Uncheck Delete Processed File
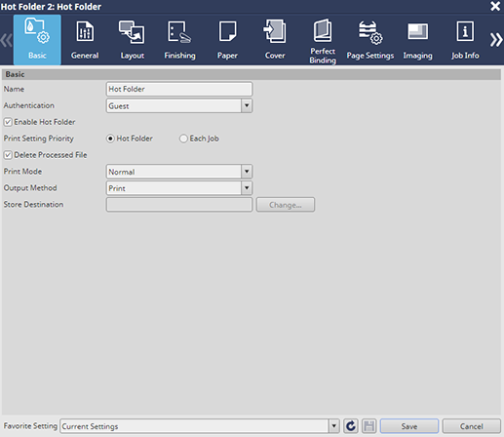Screen dimensions: 504x437 (8, 155)
